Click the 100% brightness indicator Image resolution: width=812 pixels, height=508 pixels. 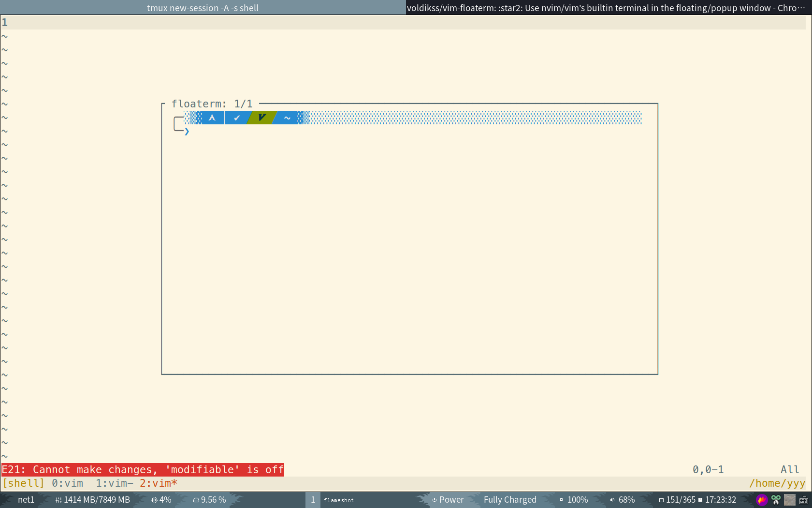point(574,500)
